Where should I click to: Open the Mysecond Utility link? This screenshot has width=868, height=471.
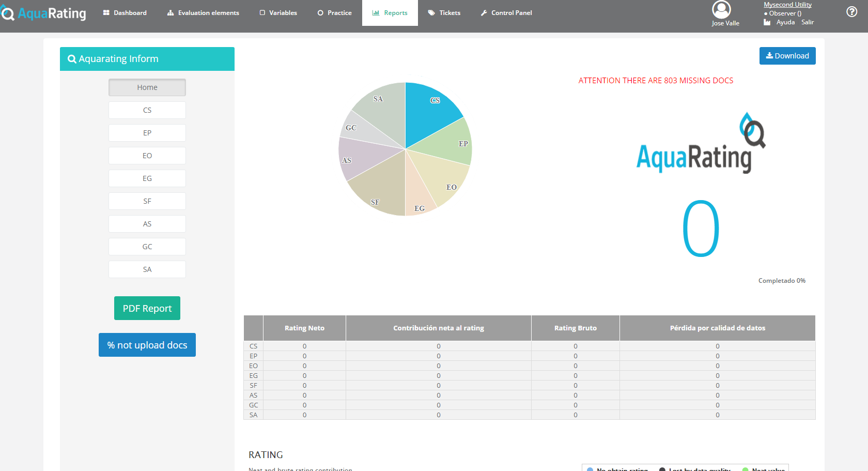pyautogui.click(x=787, y=5)
